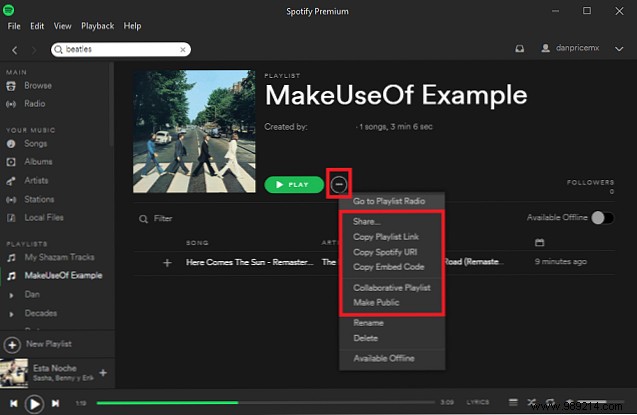Go to Artists in sidebar

pos(36,180)
